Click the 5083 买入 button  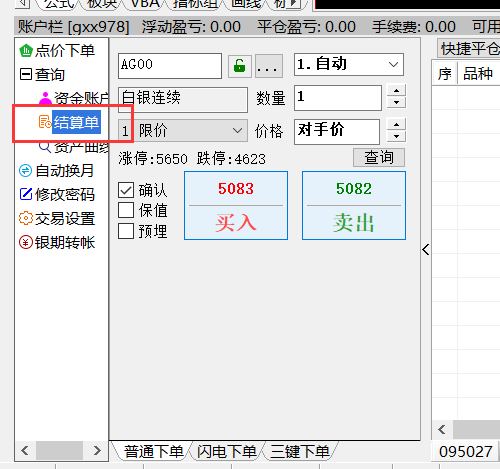click(236, 206)
